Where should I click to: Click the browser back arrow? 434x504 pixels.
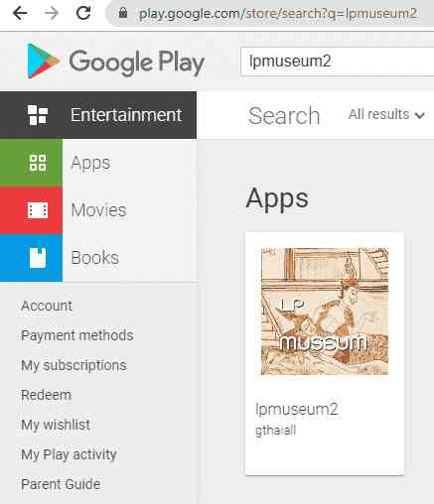pyautogui.click(x=20, y=14)
